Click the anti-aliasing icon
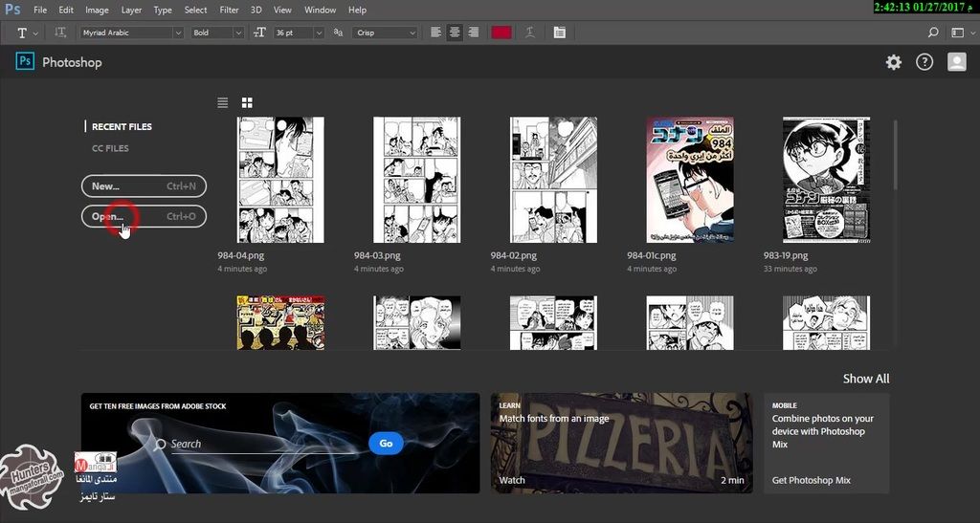980x523 pixels. point(338,33)
